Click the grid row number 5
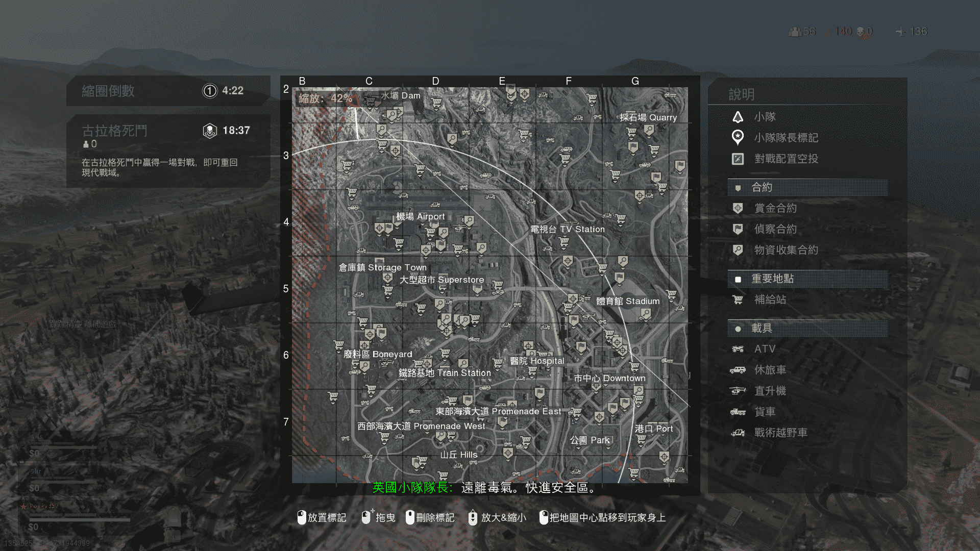 pyautogui.click(x=286, y=289)
